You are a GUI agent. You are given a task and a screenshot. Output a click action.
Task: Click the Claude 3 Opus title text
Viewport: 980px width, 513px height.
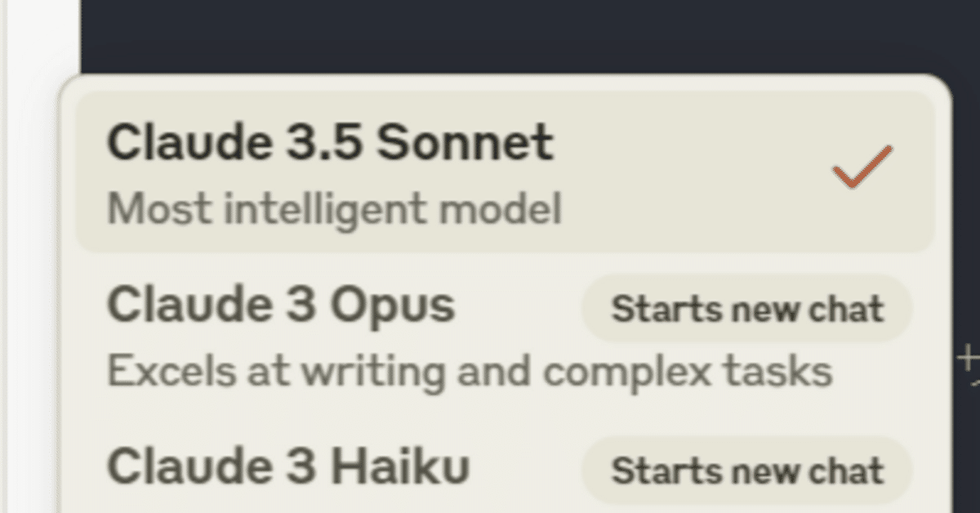tap(282, 307)
